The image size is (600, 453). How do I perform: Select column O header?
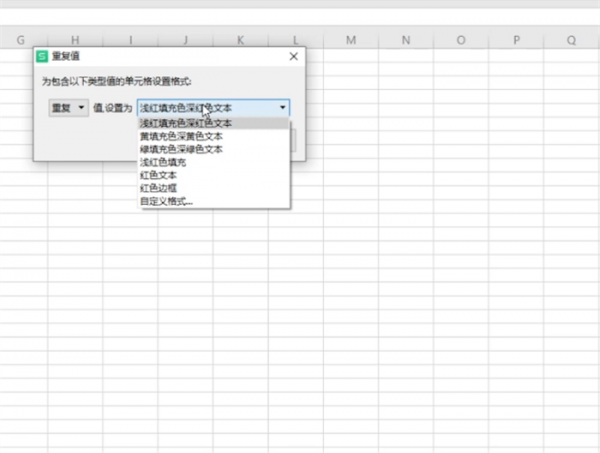461,40
